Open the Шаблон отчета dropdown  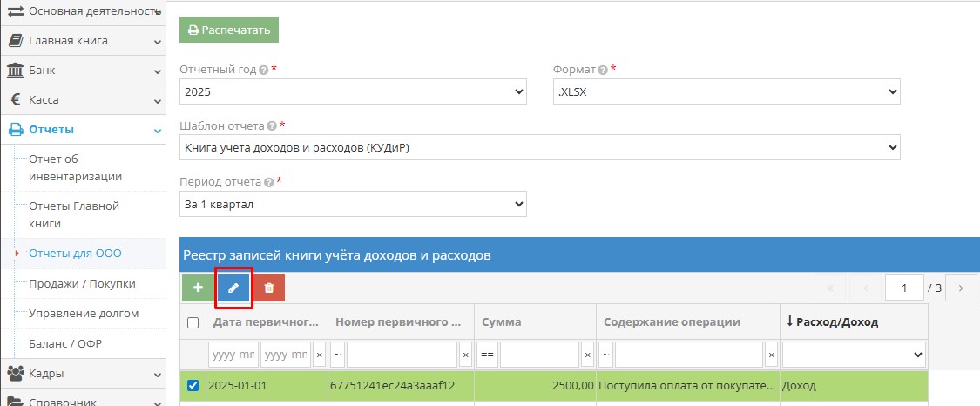(539, 148)
